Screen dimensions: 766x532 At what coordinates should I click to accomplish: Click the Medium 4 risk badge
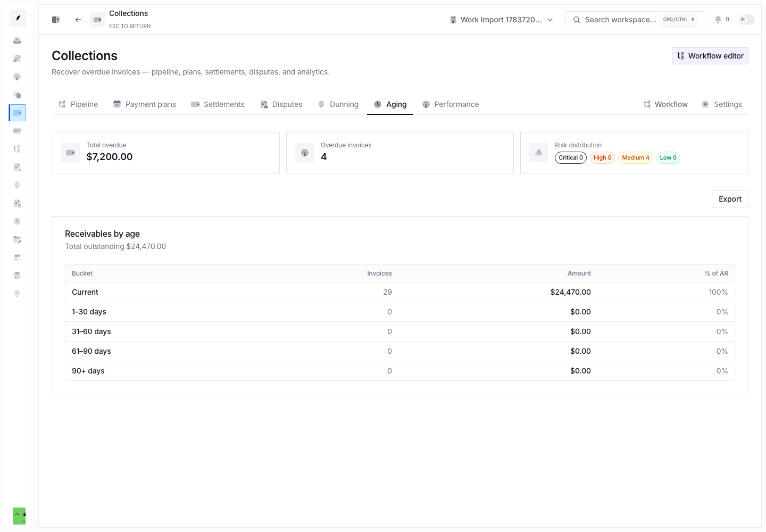click(x=636, y=157)
